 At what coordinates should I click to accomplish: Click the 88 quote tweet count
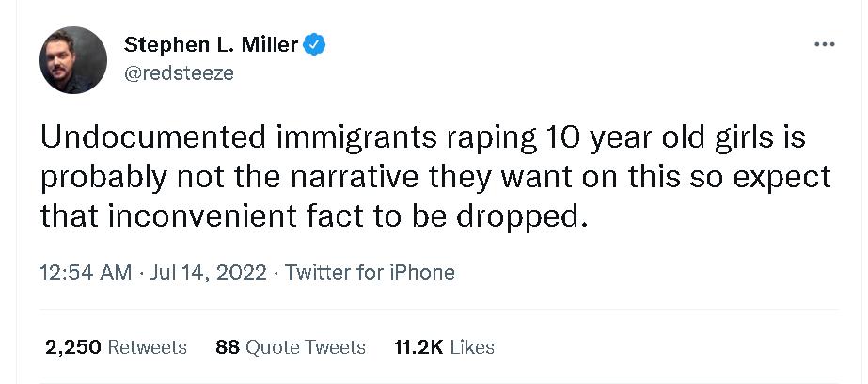pos(228,347)
